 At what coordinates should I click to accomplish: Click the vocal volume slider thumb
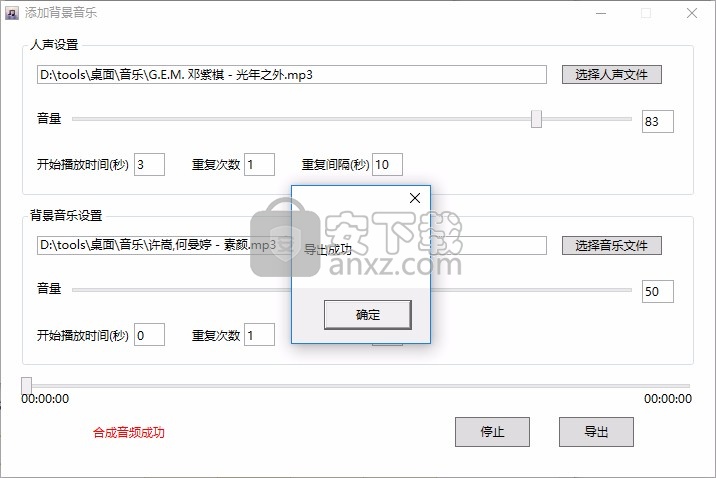(x=536, y=119)
